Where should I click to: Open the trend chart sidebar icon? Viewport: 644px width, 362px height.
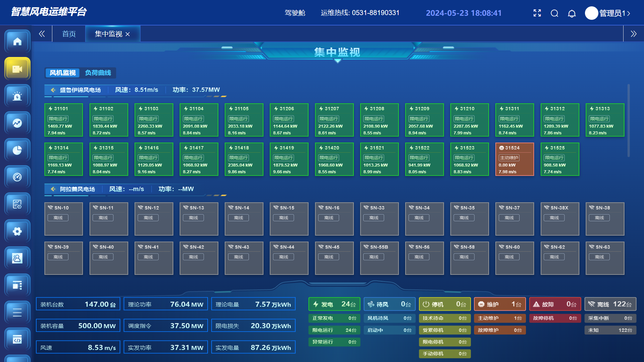pos(17,123)
